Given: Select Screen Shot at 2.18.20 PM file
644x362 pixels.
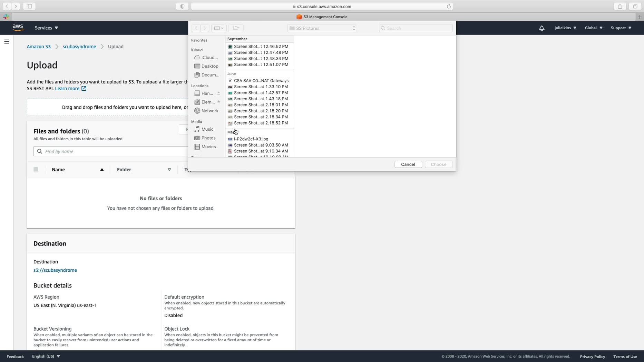Looking at the screenshot, I should coord(260,111).
